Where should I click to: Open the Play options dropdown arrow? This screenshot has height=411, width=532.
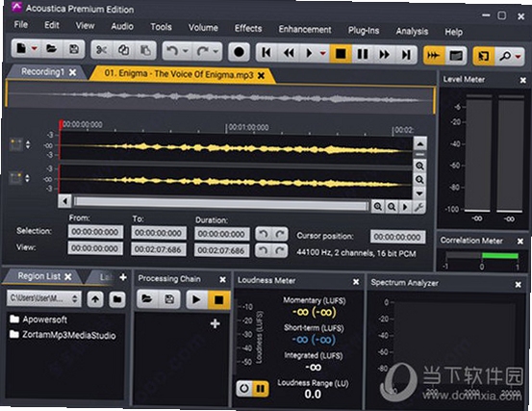(322, 53)
